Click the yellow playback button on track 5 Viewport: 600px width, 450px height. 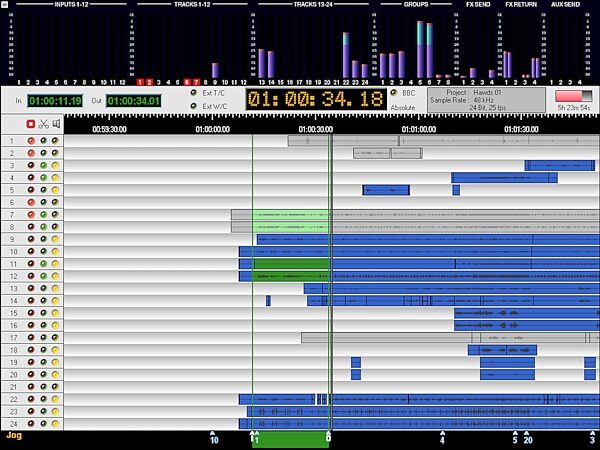point(55,190)
